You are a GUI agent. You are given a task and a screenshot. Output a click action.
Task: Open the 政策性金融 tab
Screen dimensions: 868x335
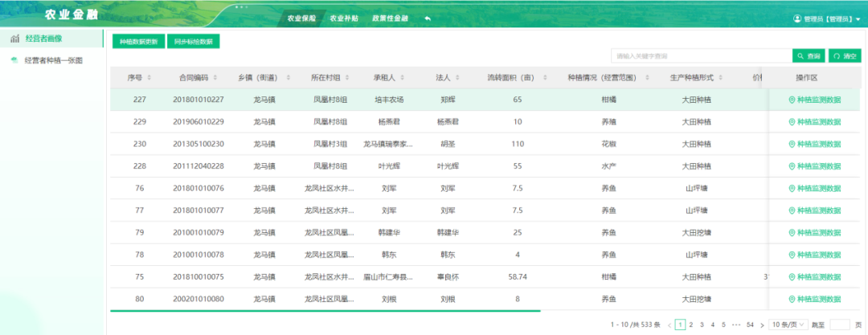click(x=390, y=18)
